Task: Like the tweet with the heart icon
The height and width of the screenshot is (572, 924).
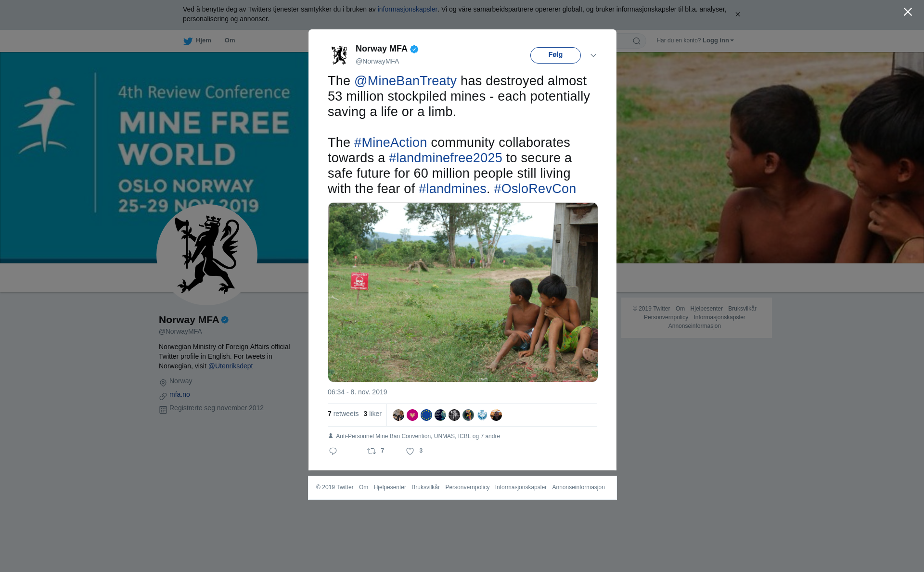Action: pos(410,451)
